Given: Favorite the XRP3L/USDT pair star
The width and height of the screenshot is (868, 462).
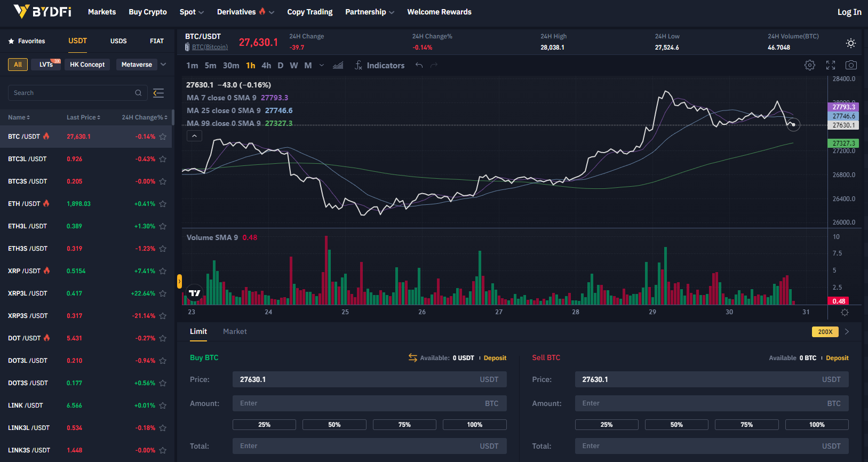Looking at the screenshot, I should [x=163, y=293].
